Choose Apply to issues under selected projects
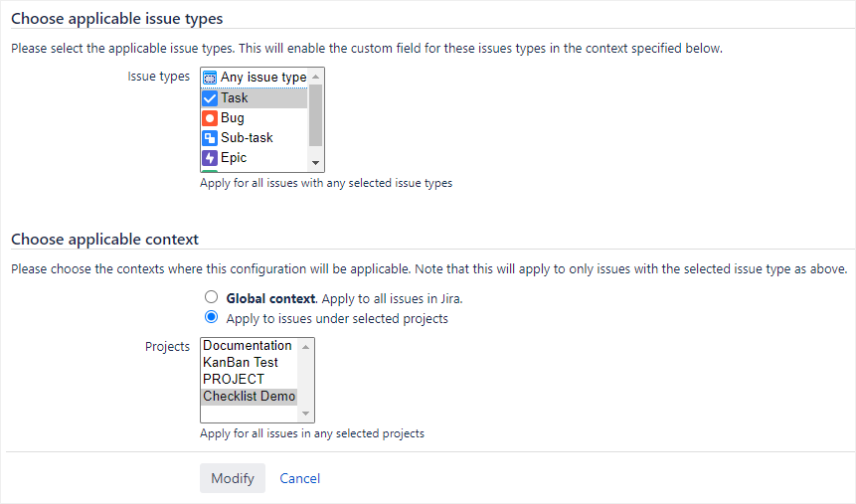 [x=211, y=318]
